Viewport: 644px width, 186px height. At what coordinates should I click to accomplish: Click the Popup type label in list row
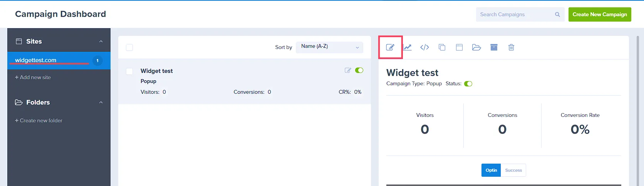point(148,81)
